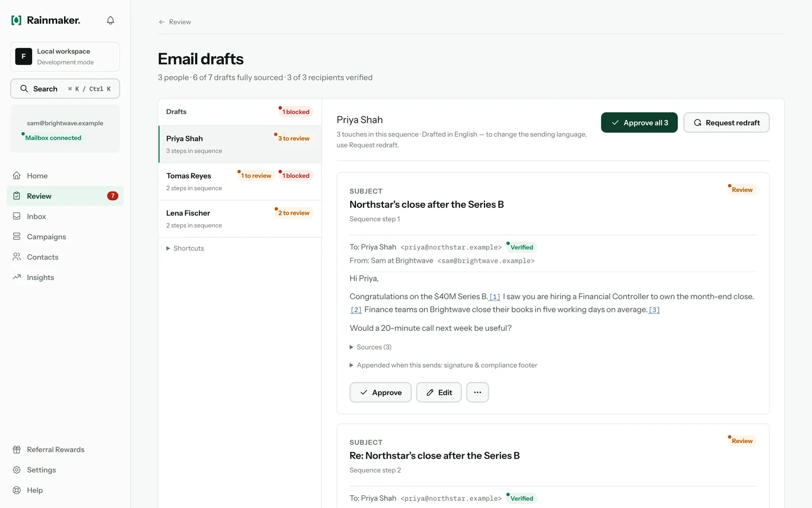This screenshot has height=508, width=812.
Task: Click Tomas Reyes '1 to review' badge
Action: pyautogui.click(x=256, y=176)
